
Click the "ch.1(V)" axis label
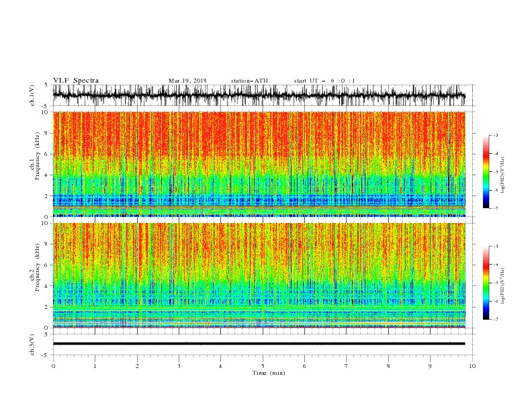[32, 95]
